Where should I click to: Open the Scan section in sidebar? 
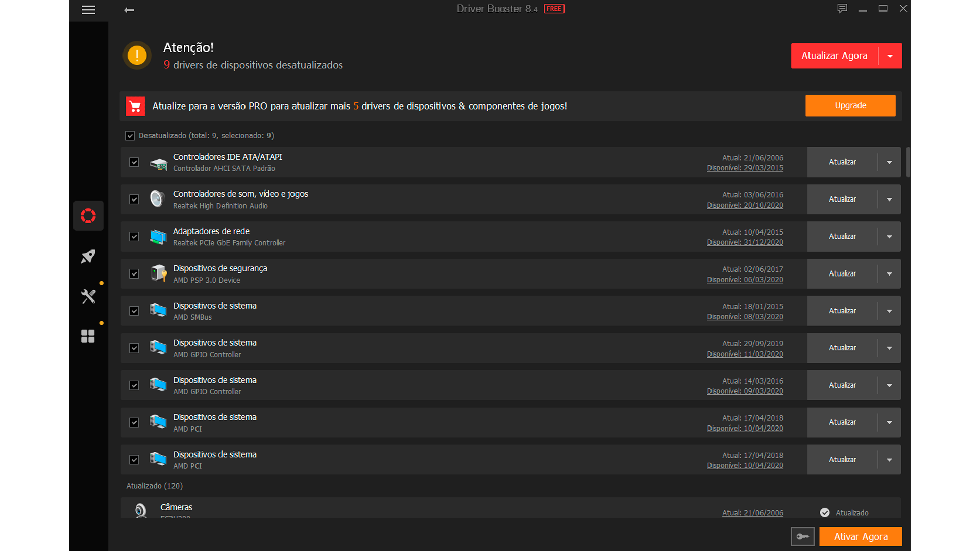pyautogui.click(x=88, y=216)
